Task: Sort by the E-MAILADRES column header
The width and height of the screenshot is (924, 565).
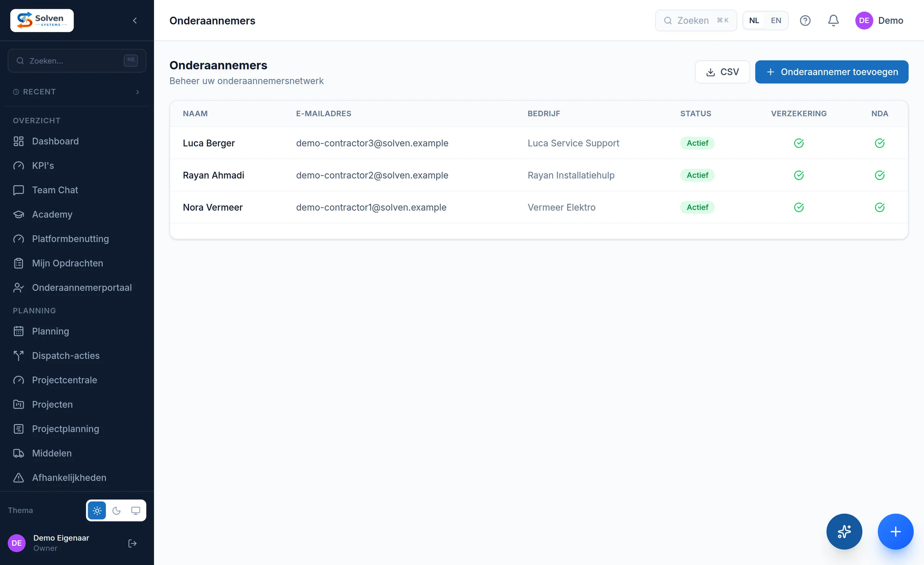Action: click(323, 114)
